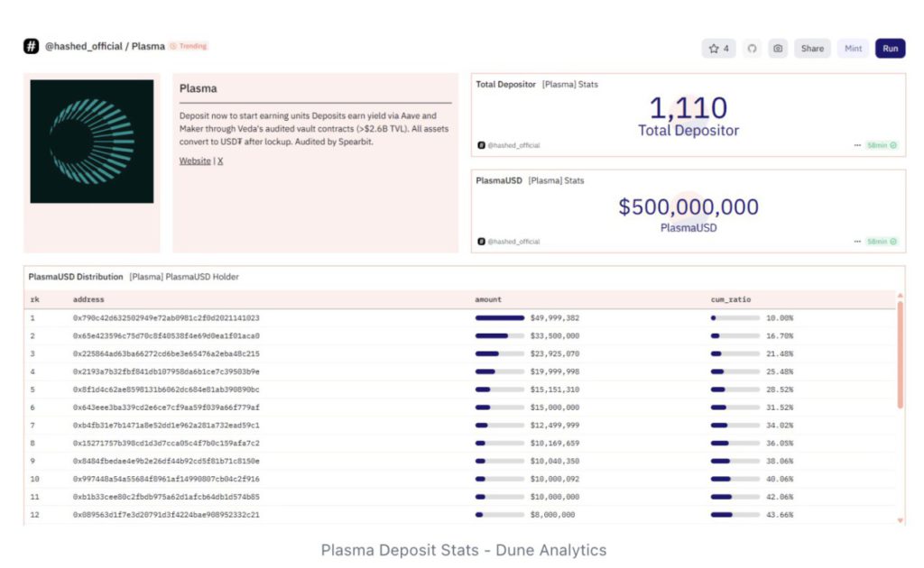Click the $23,925,070 amount cell
The image size is (924, 568).
(555, 353)
